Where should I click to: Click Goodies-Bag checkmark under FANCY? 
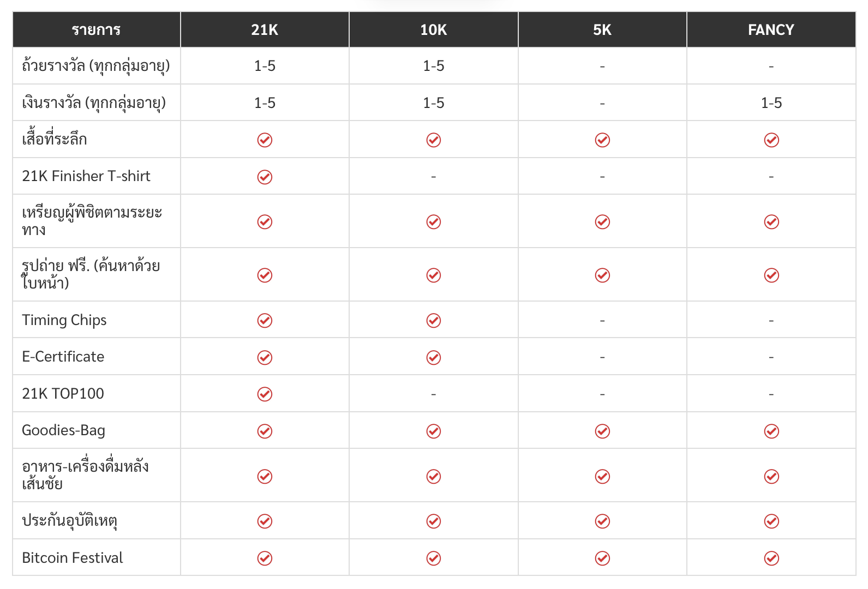click(x=771, y=431)
